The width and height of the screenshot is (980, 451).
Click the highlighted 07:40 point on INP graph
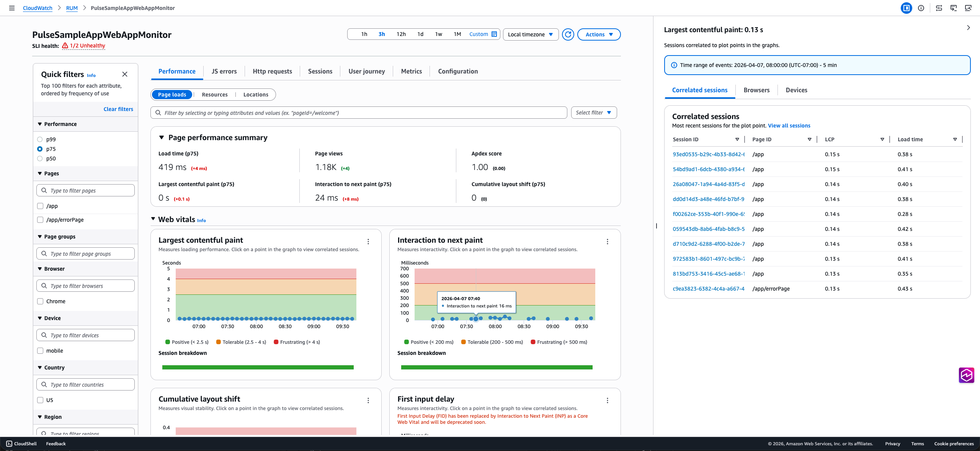click(x=476, y=319)
